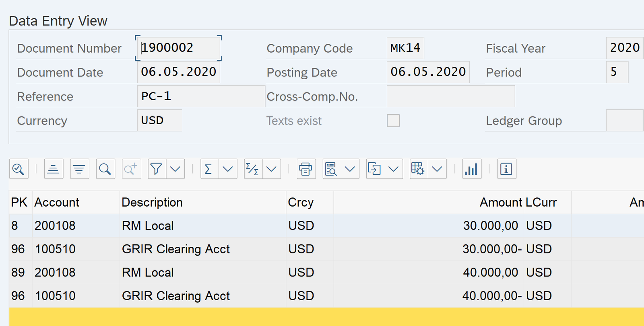Expand the filter options dropdown arrow
The width and height of the screenshot is (644, 326).
click(175, 169)
